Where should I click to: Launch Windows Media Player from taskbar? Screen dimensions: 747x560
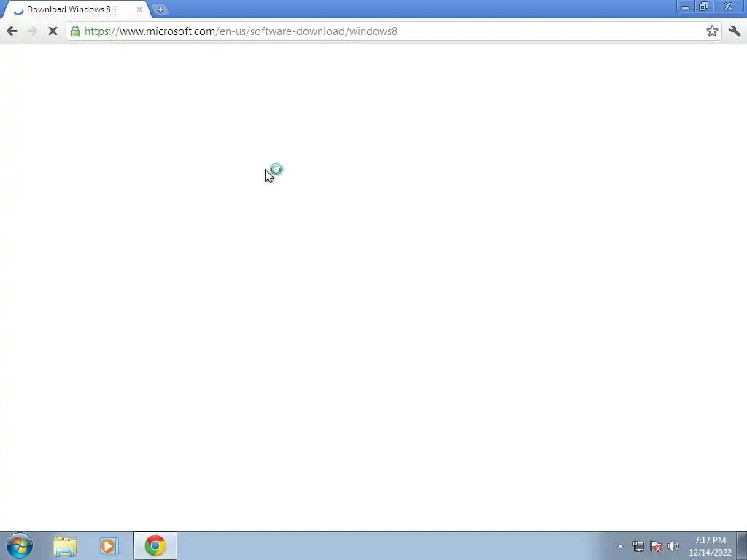click(109, 545)
